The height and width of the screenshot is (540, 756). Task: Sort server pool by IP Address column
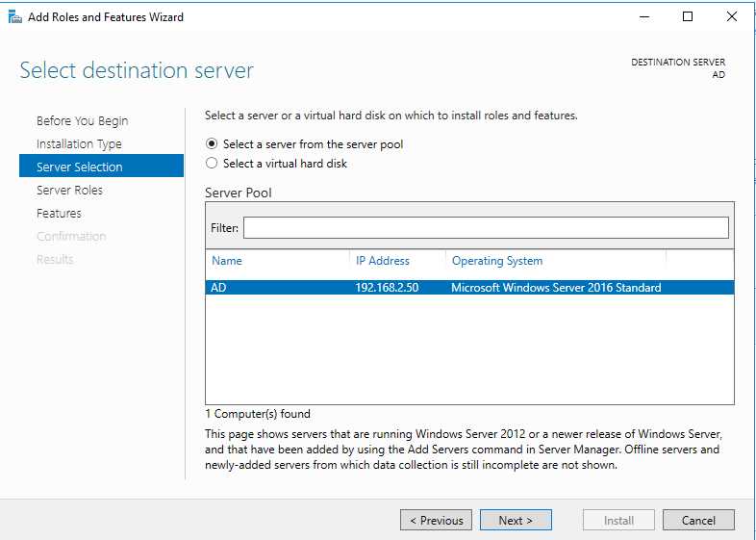pyautogui.click(x=383, y=261)
